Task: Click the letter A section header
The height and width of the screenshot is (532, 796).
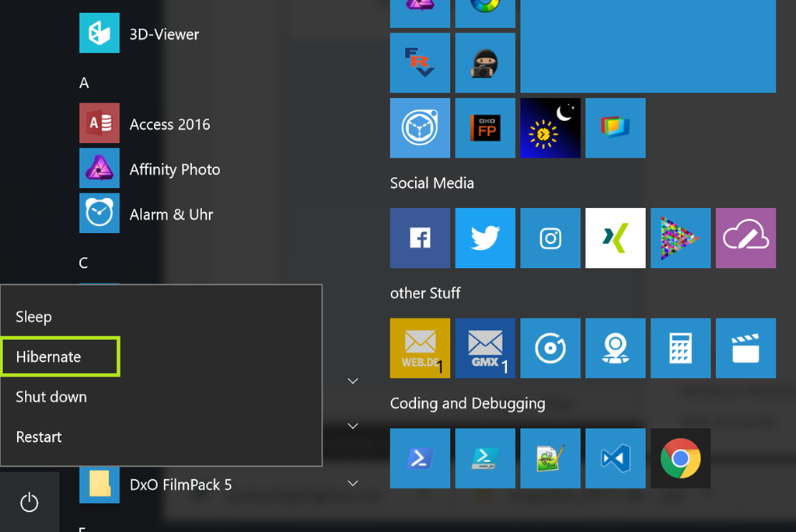Action: [84, 83]
